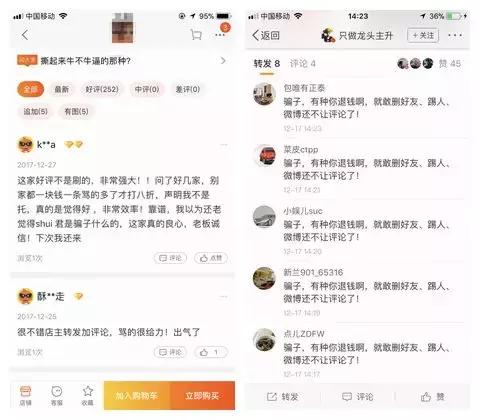Open the 客服 customer service icon
The width and height of the screenshot is (480, 420).
[x=57, y=396]
